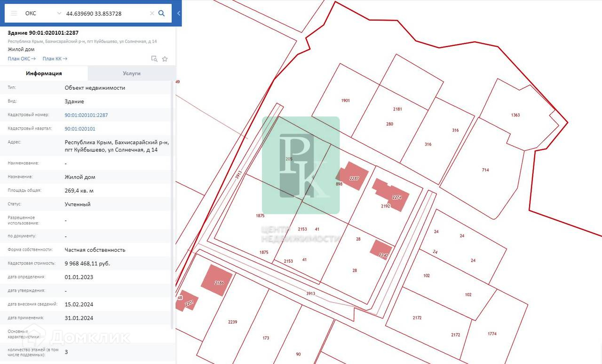Click parcel label 1363 on the map
The width and height of the screenshot is (602, 364).
pyautogui.click(x=515, y=115)
